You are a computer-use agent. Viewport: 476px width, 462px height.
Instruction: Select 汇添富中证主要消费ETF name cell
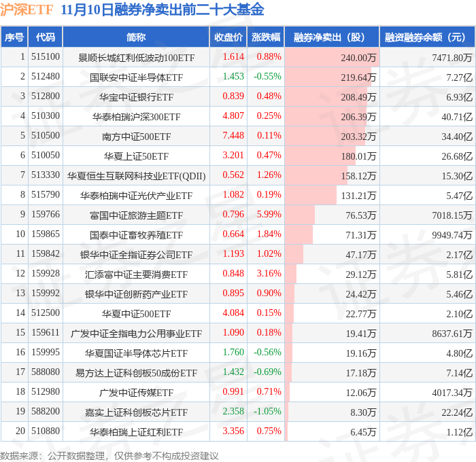point(136,274)
